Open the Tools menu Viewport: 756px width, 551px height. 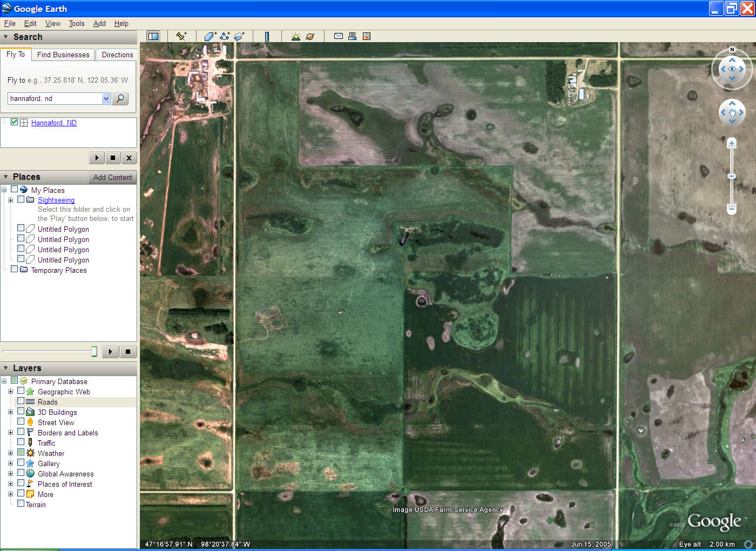(x=77, y=23)
